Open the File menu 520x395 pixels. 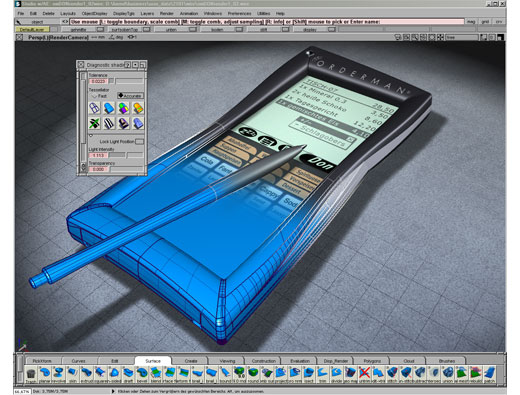(x=21, y=13)
